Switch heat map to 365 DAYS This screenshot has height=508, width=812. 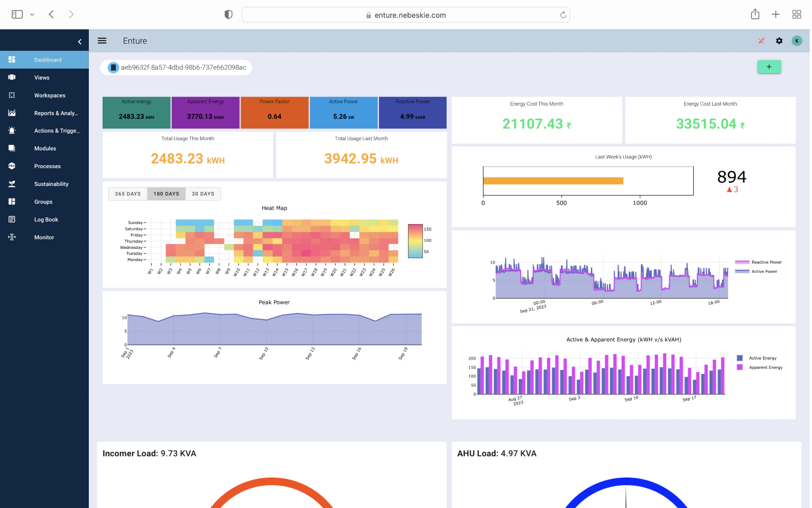pos(127,194)
